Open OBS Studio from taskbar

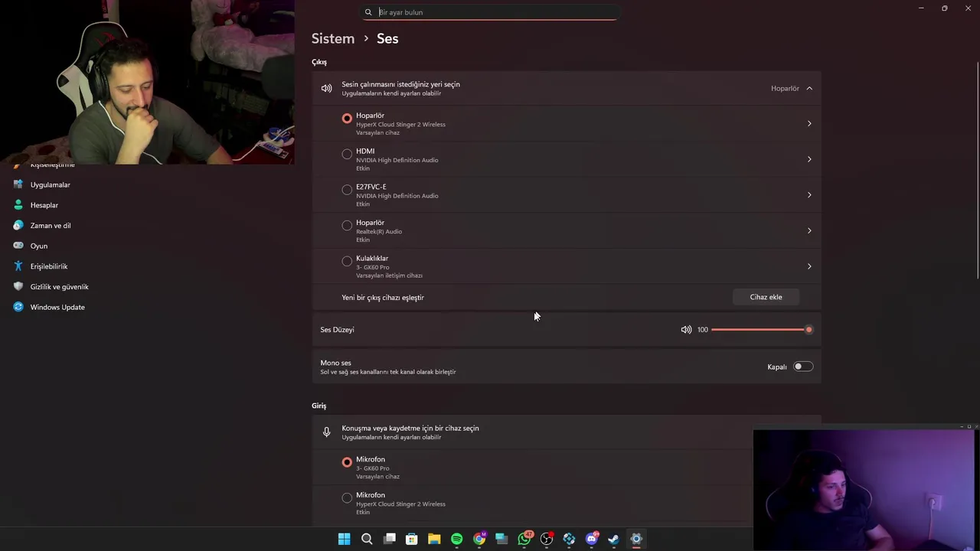(x=547, y=539)
